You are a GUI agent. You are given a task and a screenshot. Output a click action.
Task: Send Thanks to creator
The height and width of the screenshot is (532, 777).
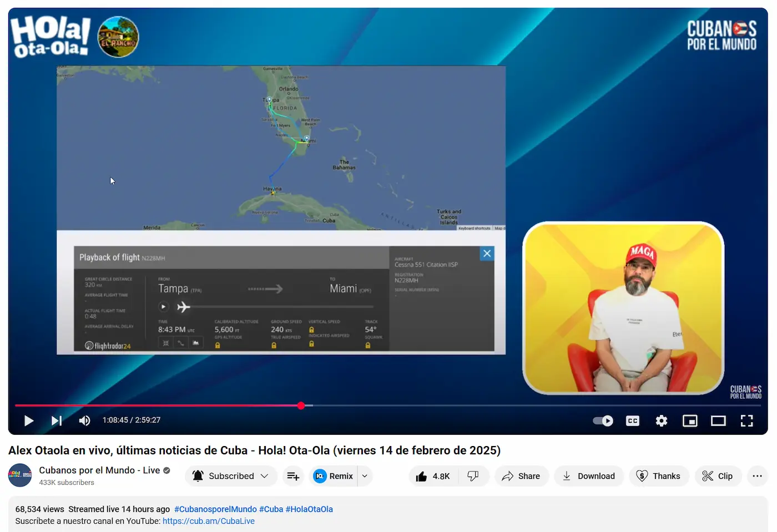659,476
